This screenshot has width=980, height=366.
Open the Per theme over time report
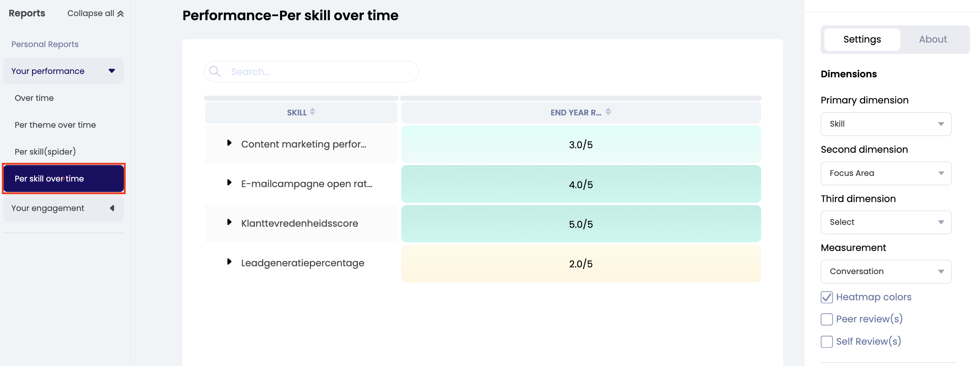pos(55,125)
